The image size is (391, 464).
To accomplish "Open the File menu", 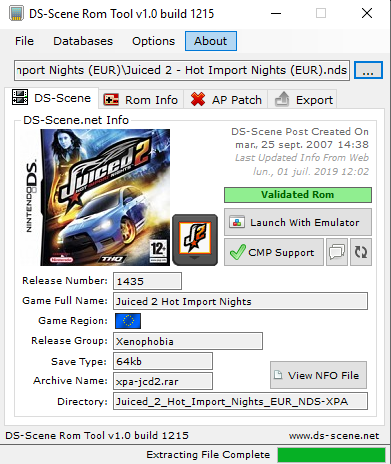I will coord(24,41).
